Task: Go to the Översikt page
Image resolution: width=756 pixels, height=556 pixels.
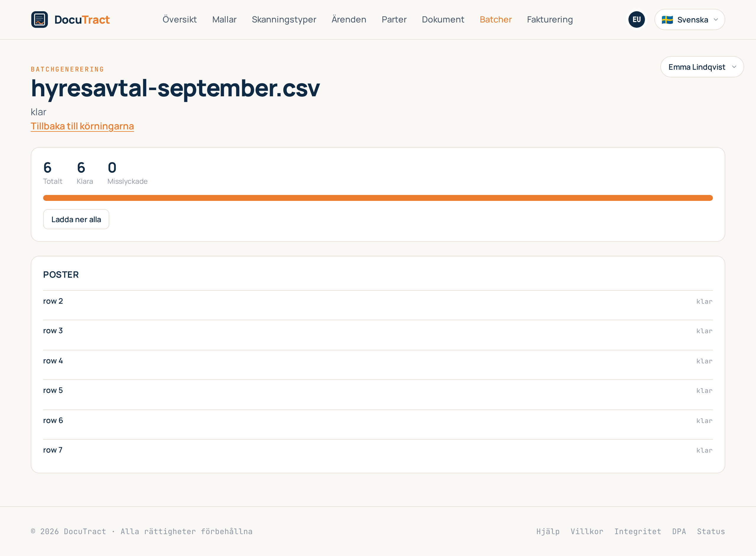Action: click(179, 19)
